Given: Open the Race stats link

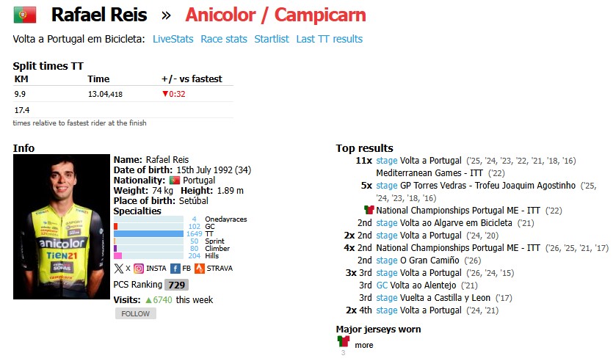Looking at the screenshot, I should (224, 39).
